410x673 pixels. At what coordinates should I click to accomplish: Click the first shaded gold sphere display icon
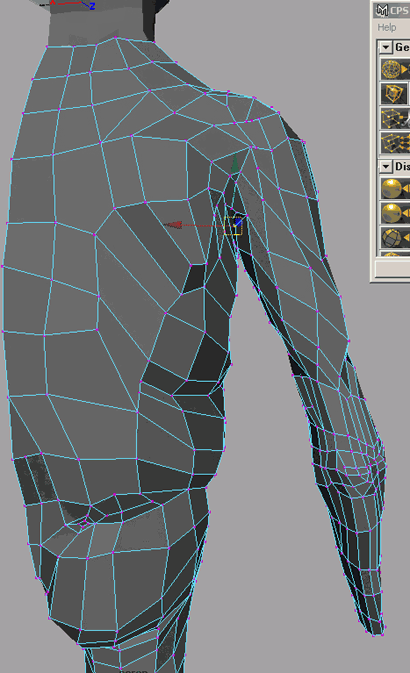point(395,188)
